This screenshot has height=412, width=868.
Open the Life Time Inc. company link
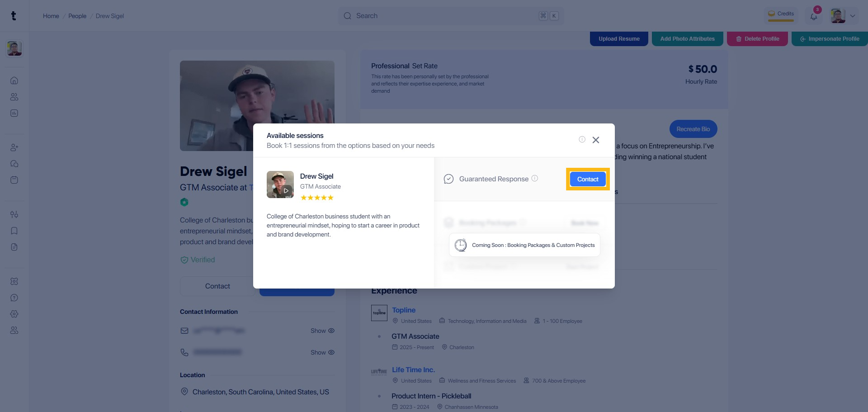[x=413, y=369]
